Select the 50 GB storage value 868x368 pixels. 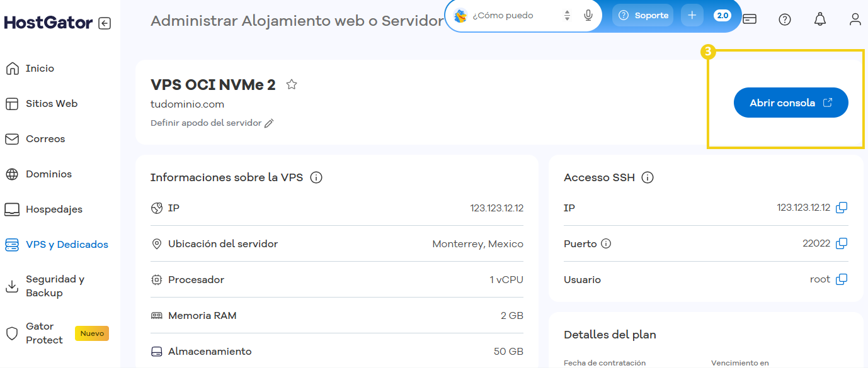pos(508,352)
